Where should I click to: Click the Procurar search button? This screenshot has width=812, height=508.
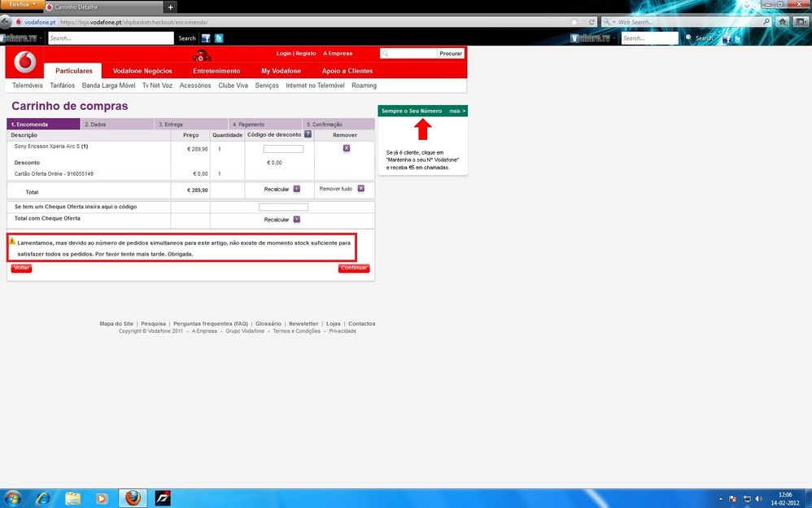451,54
